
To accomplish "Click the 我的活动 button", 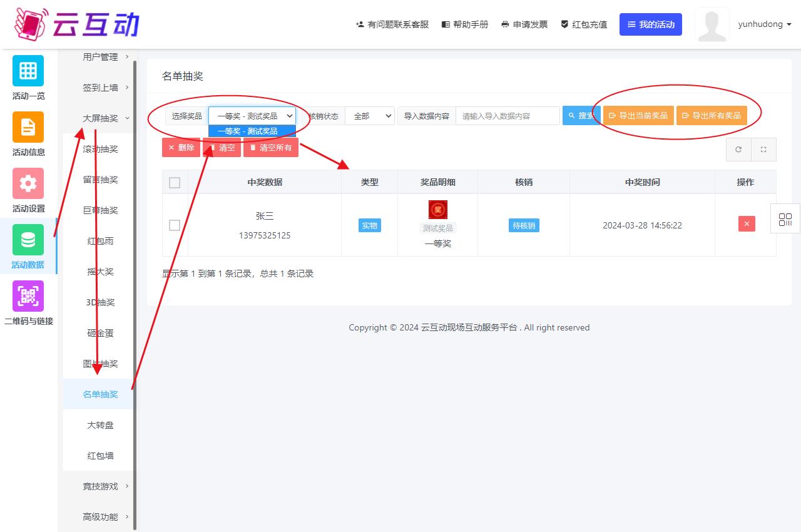I will (650, 24).
